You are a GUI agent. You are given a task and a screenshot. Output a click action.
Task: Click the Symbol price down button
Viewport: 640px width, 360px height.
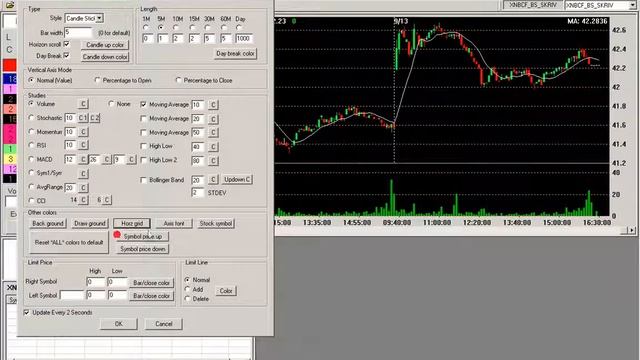point(142,249)
